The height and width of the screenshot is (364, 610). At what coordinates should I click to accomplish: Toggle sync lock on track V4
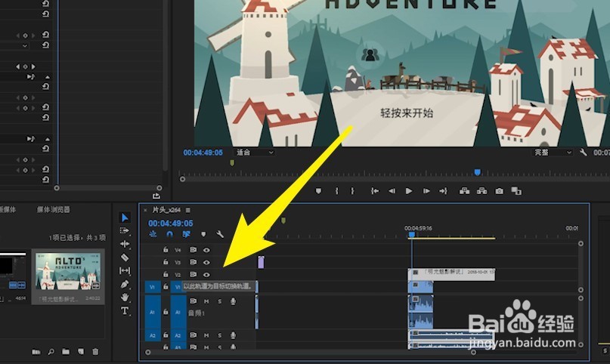pyautogui.click(x=193, y=250)
